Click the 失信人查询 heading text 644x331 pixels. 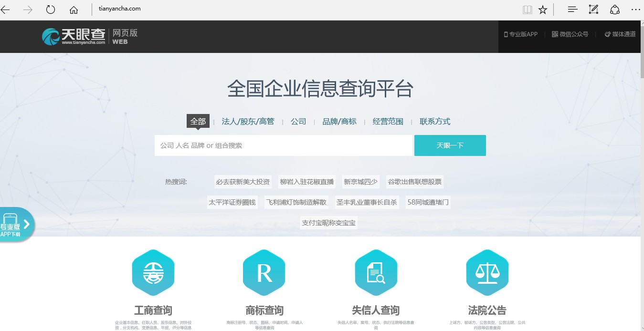(376, 310)
